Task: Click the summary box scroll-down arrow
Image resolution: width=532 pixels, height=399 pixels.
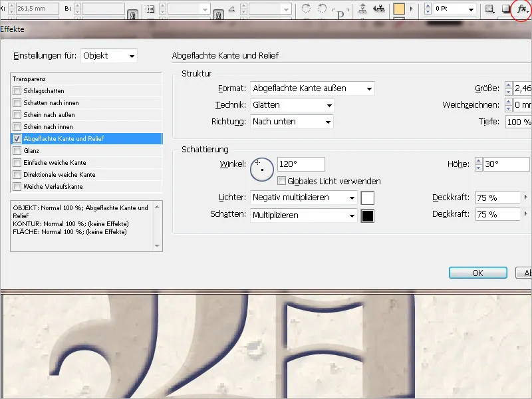Action: (x=157, y=246)
